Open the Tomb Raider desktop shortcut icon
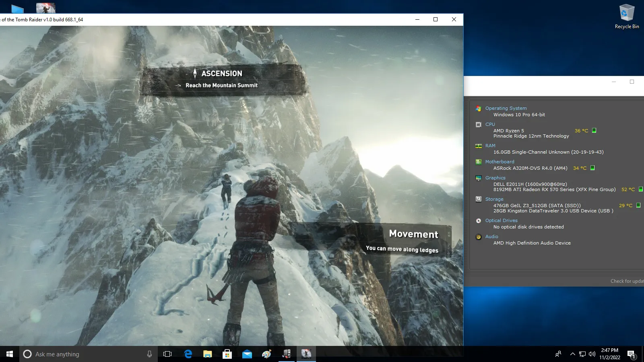Viewport: 644px width, 362px height. 45,8
